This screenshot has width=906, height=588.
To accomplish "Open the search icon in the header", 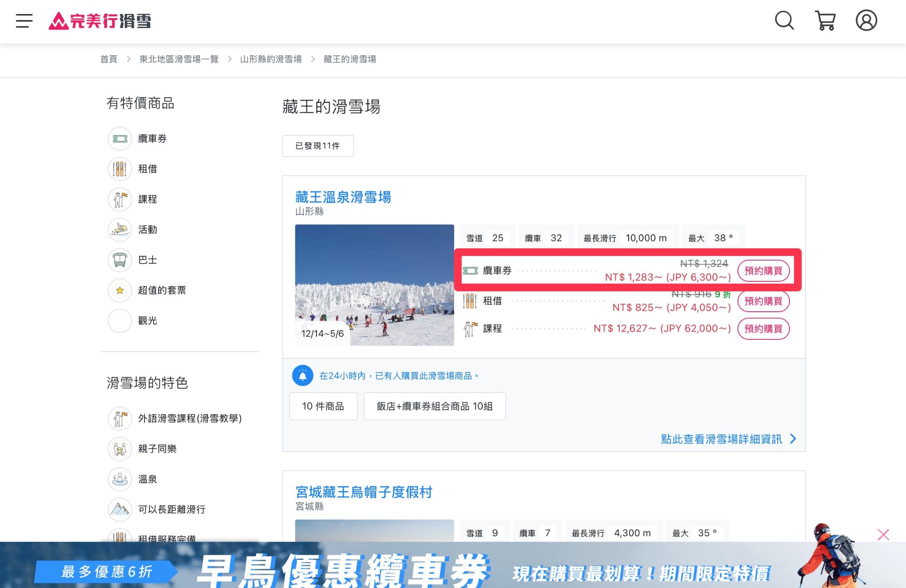I will [x=784, y=21].
